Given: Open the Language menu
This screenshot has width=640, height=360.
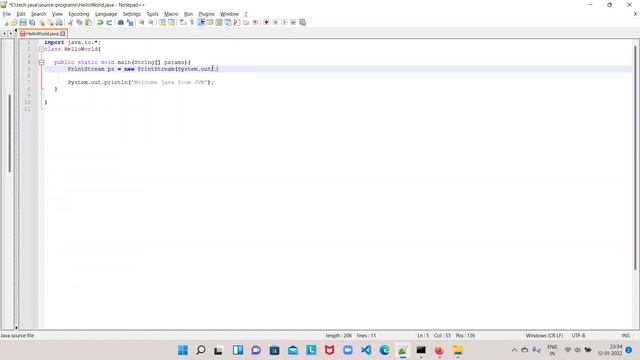Looking at the screenshot, I should 106,14.
